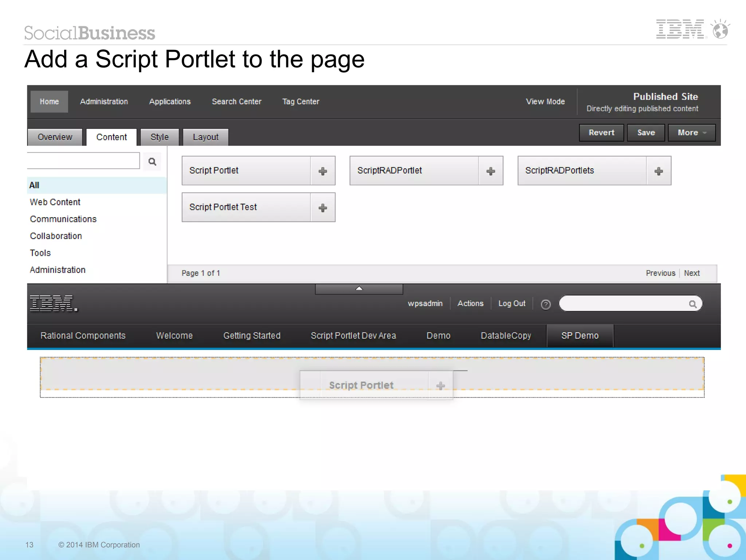Click the Log Out link
The image size is (746, 560).
point(512,303)
